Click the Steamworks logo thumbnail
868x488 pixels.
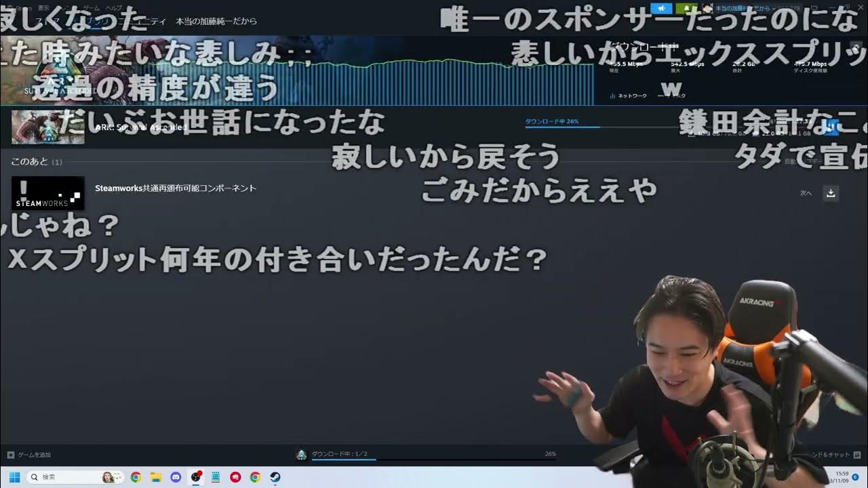point(48,193)
